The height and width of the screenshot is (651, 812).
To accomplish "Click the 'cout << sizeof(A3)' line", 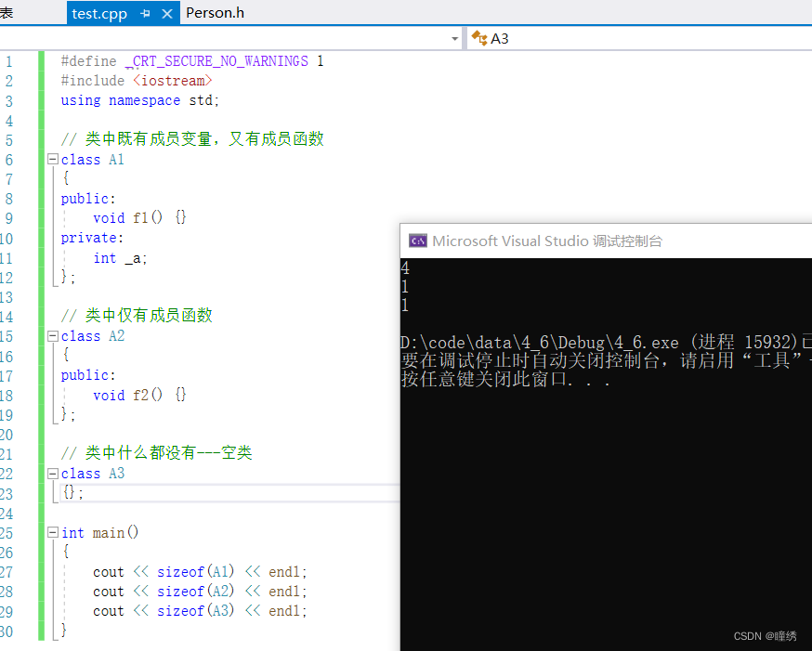I will (x=200, y=611).
